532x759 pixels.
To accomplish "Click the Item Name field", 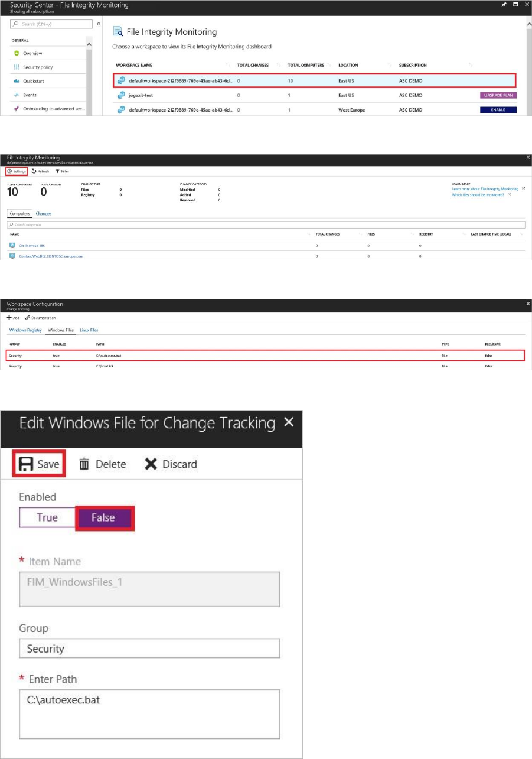I will point(149,589).
